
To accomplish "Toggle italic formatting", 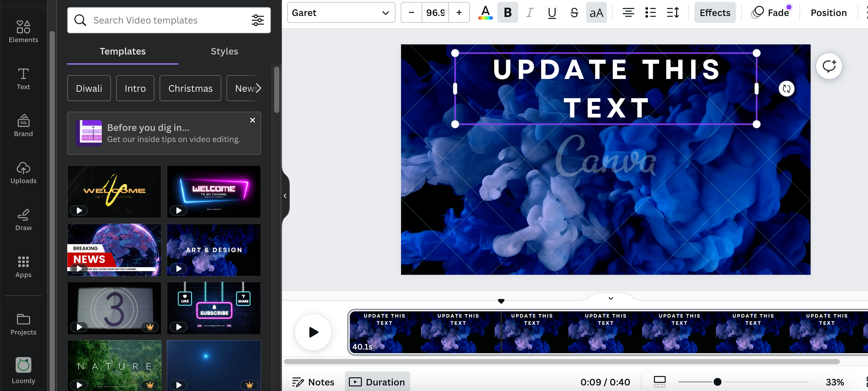I will pos(529,12).
